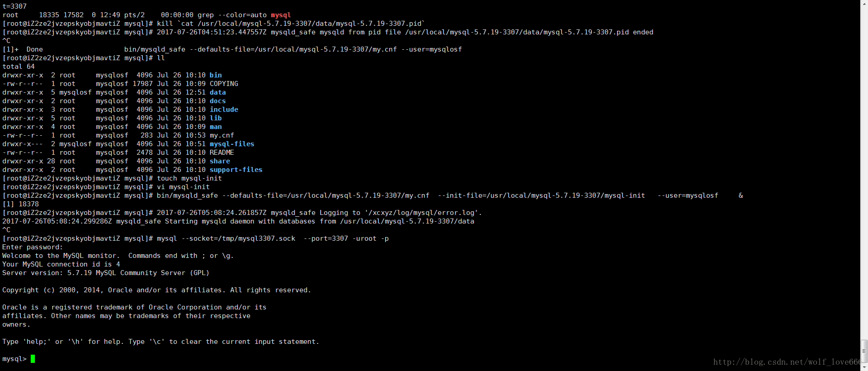The height and width of the screenshot is (371, 868).
Task: Select the 'data' directory in the listing
Action: 217,92
